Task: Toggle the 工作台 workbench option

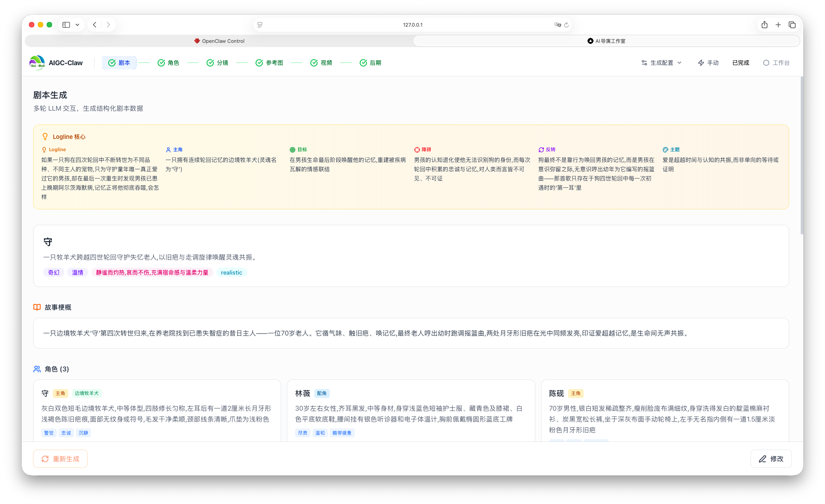Action: point(776,63)
